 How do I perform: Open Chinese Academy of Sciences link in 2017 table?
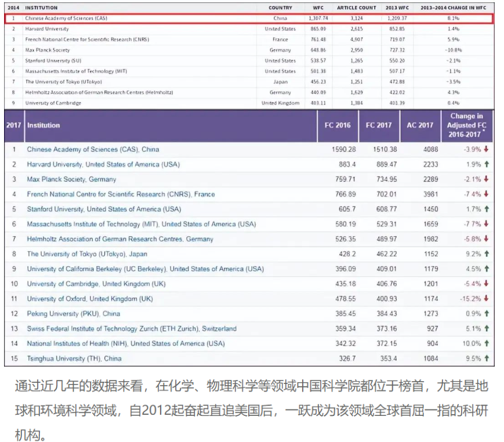coord(93,150)
